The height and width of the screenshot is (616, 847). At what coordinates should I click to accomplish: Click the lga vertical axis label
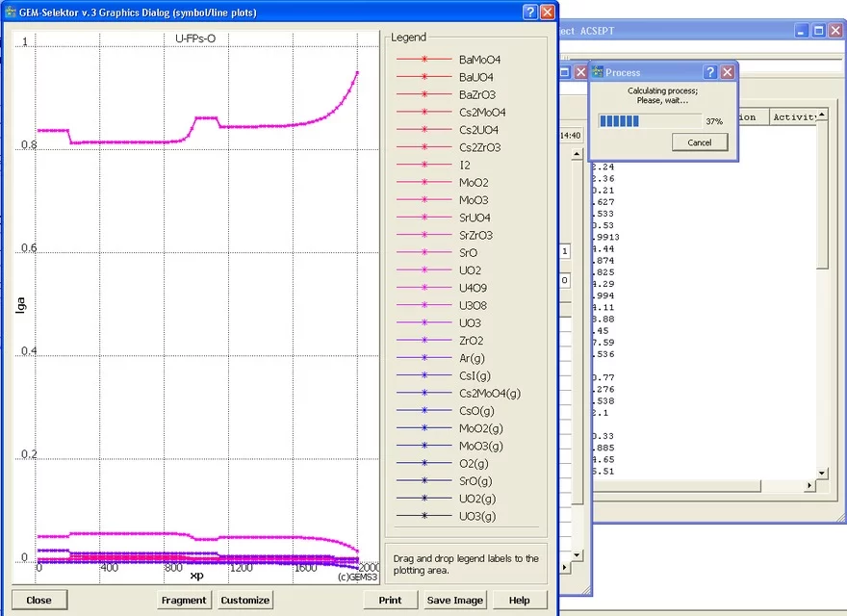(x=20, y=305)
